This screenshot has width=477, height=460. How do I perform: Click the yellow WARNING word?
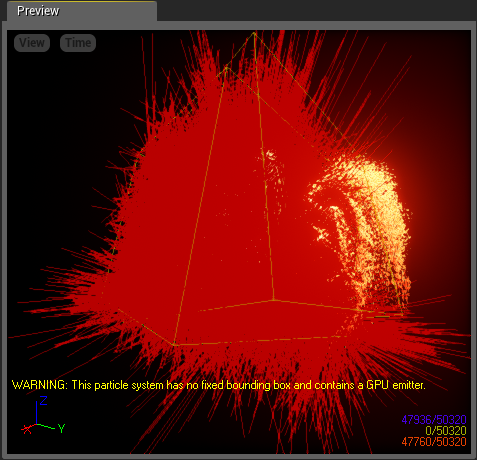[39, 385]
